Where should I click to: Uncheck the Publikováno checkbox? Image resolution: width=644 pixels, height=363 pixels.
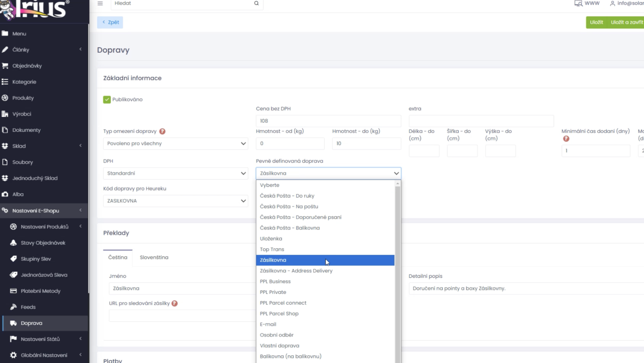pyautogui.click(x=107, y=99)
